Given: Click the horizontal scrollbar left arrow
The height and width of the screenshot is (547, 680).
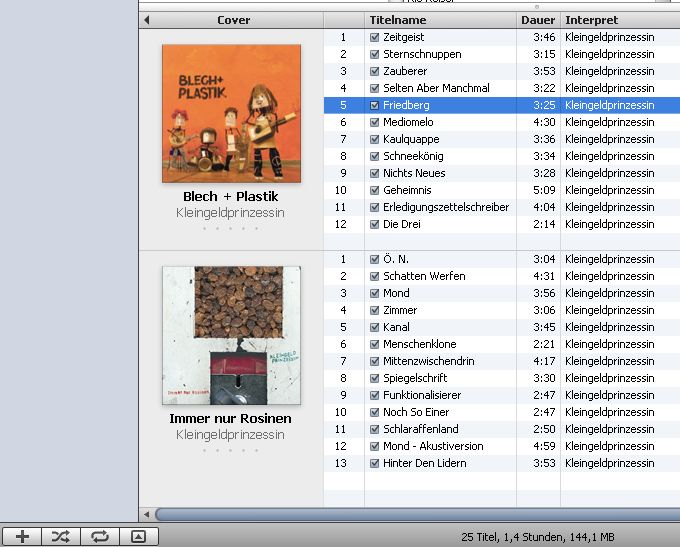Looking at the screenshot, I should (147, 514).
